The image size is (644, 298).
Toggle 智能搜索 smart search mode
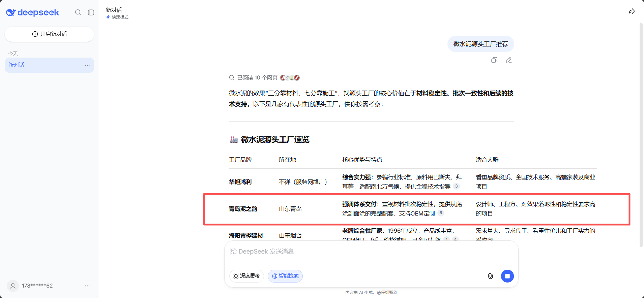coord(285,276)
